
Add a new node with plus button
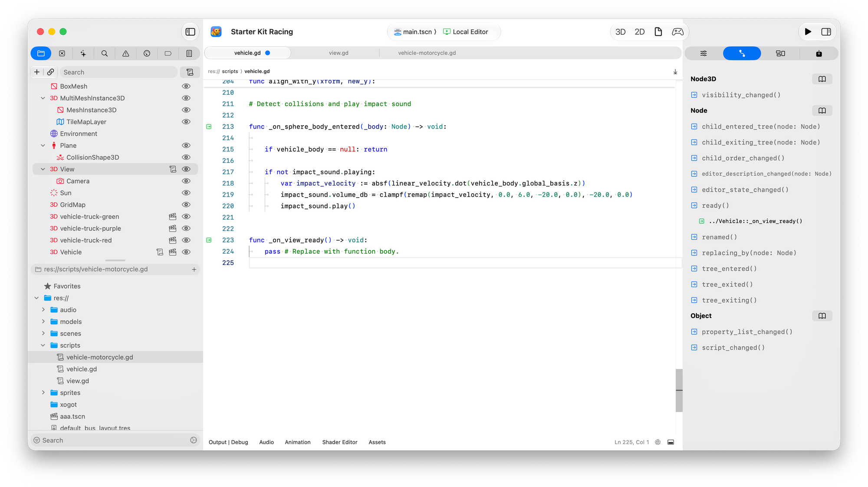pyautogui.click(x=37, y=72)
